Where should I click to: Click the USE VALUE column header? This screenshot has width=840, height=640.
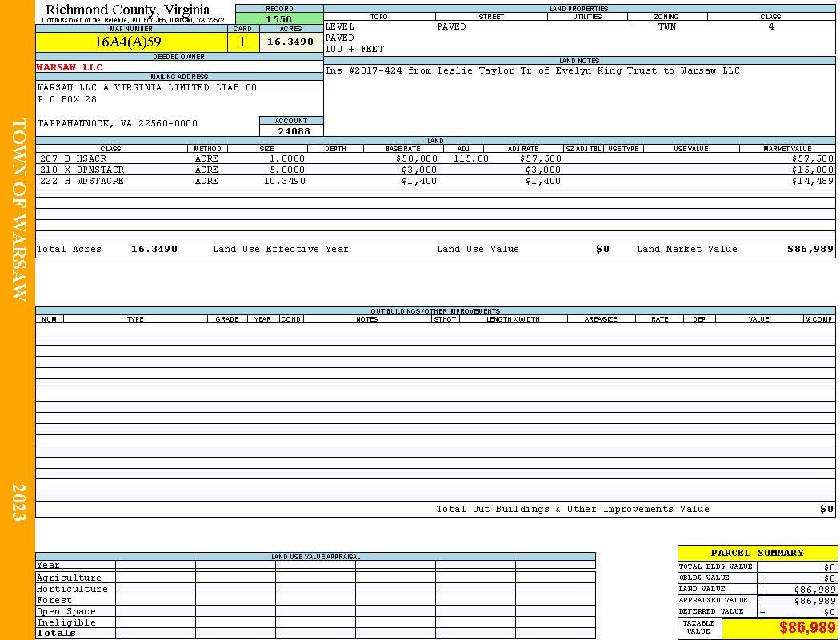tap(691, 149)
